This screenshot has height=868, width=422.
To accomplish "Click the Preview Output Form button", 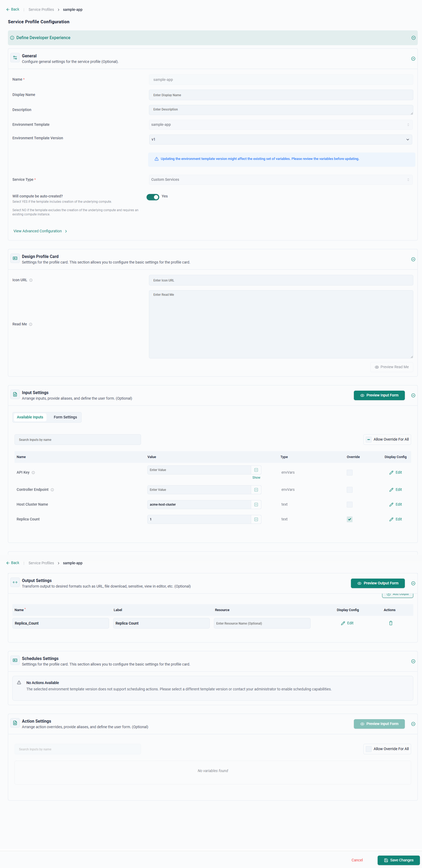I will (378, 583).
